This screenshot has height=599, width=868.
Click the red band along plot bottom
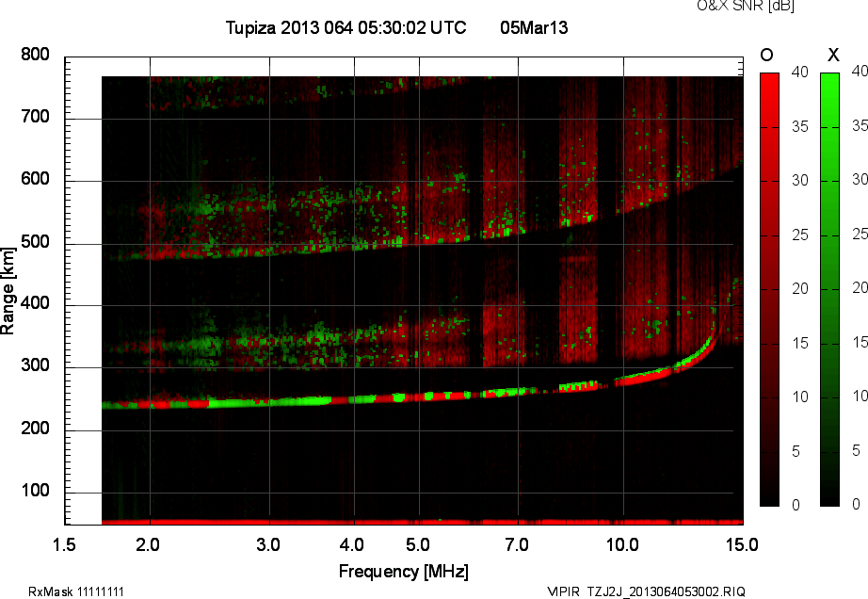pyautogui.click(x=423, y=522)
